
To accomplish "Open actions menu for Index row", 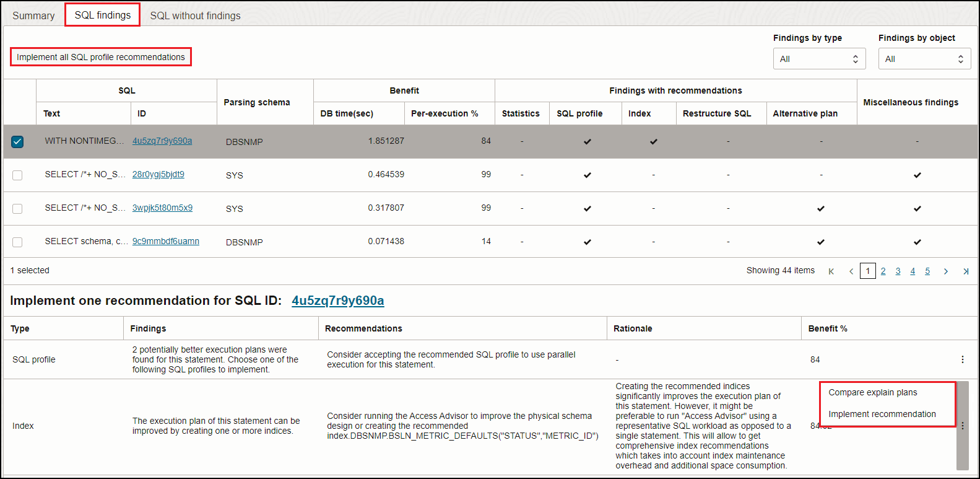I will pyautogui.click(x=962, y=426).
